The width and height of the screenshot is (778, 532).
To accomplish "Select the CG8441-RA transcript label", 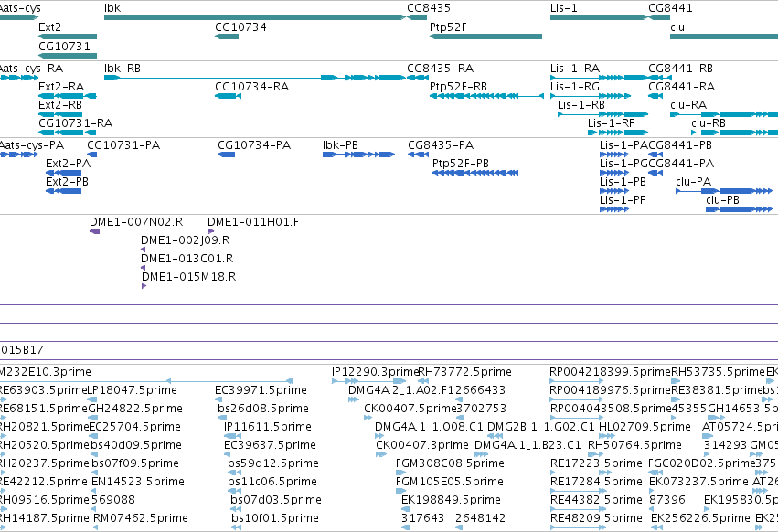I will click(x=682, y=86).
